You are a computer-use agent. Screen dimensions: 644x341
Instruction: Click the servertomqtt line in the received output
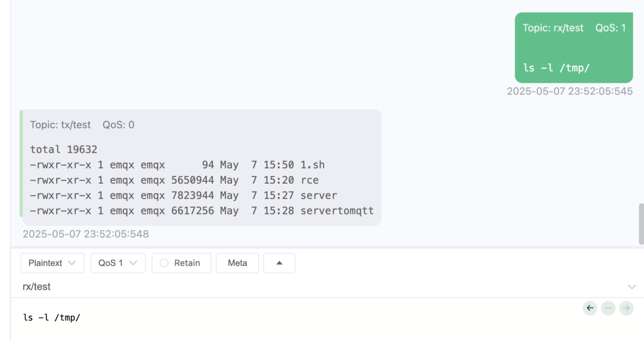tap(202, 211)
